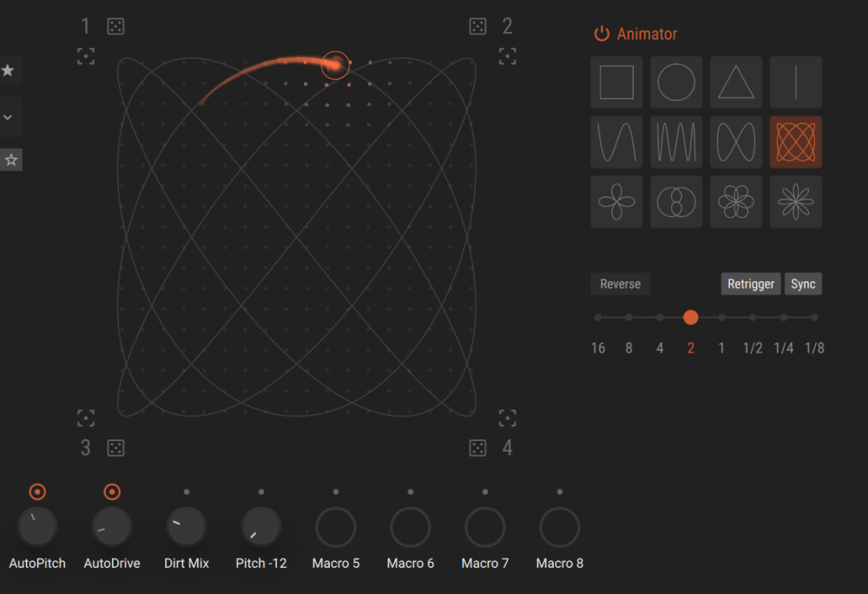The height and width of the screenshot is (594, 868).
Task: Set animator rate to 1/4
Action: 783,348
